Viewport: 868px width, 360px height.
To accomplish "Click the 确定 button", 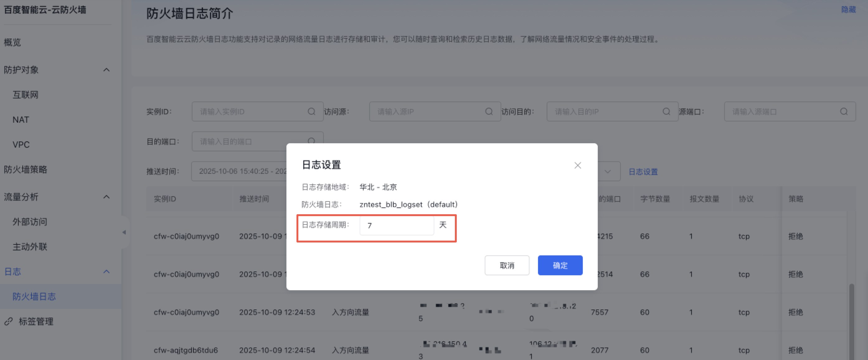I will click(560, 265).
